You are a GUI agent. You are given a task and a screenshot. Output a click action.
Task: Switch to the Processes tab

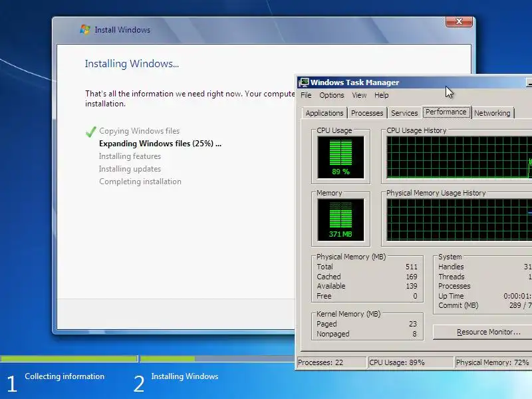point(367,113)
